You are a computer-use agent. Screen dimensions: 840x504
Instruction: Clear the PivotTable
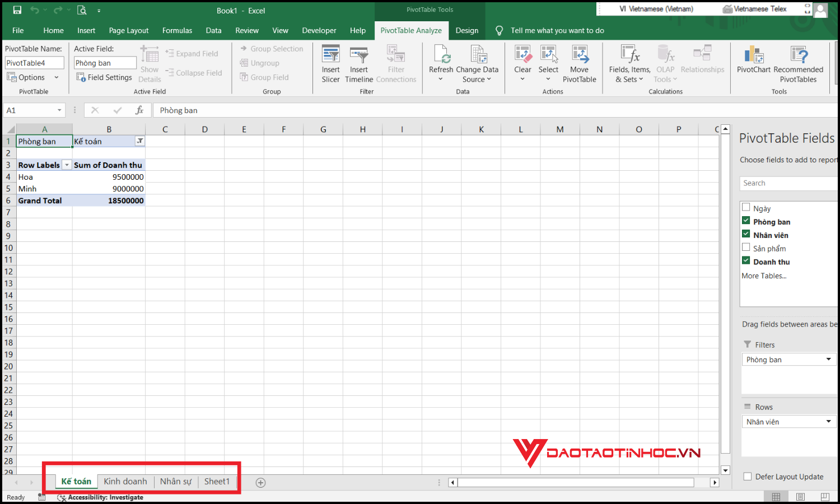(522, 63)
